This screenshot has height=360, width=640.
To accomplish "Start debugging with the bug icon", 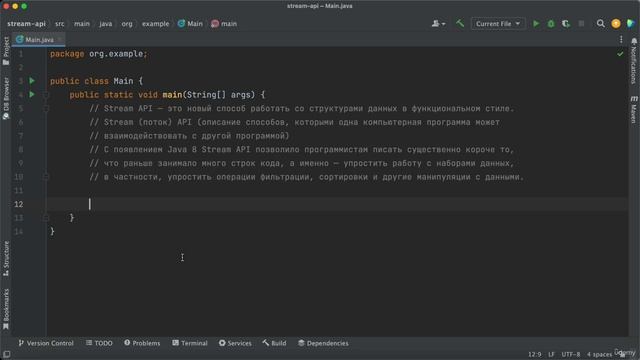I will tap(551, 24).
